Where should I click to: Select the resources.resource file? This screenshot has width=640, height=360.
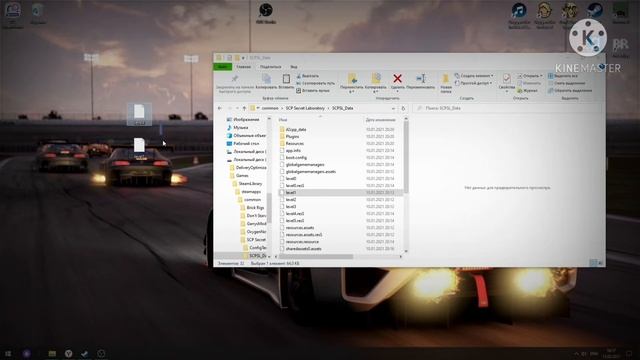[x=300, y=242]
